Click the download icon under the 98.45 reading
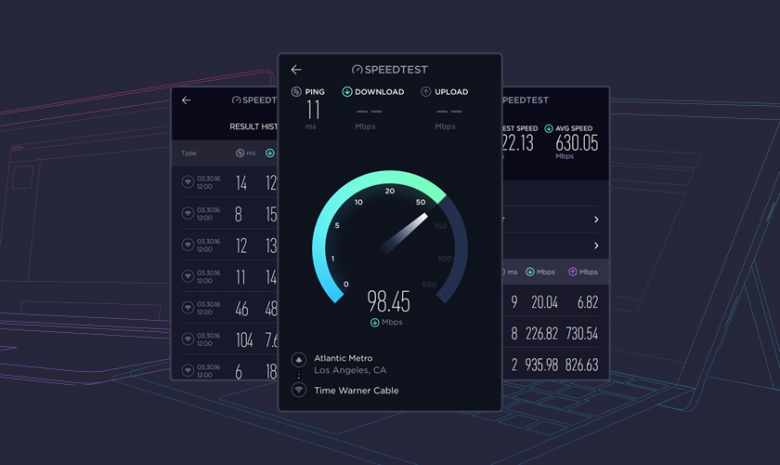The width and height of the screenshot is (780, 465). (x=375, y=323)
